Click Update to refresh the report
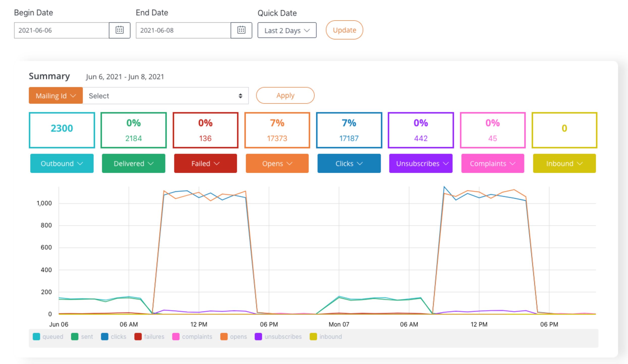 [345, 30]
